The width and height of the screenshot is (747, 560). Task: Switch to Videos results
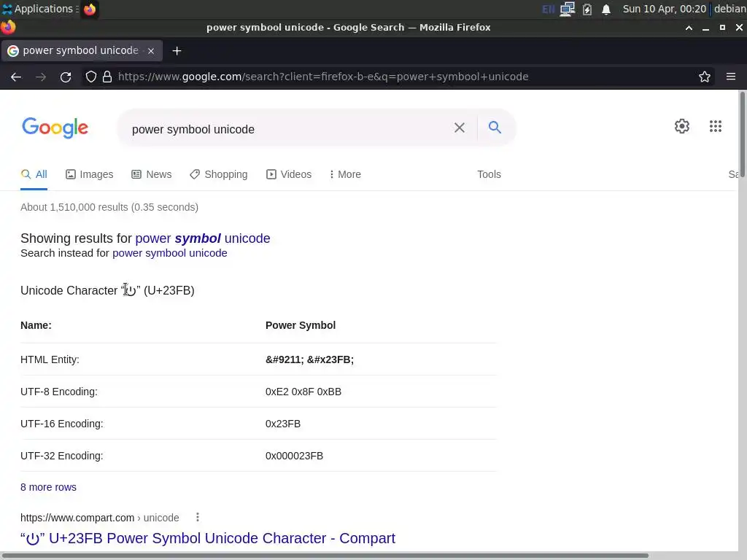click(x=289, y=174)
